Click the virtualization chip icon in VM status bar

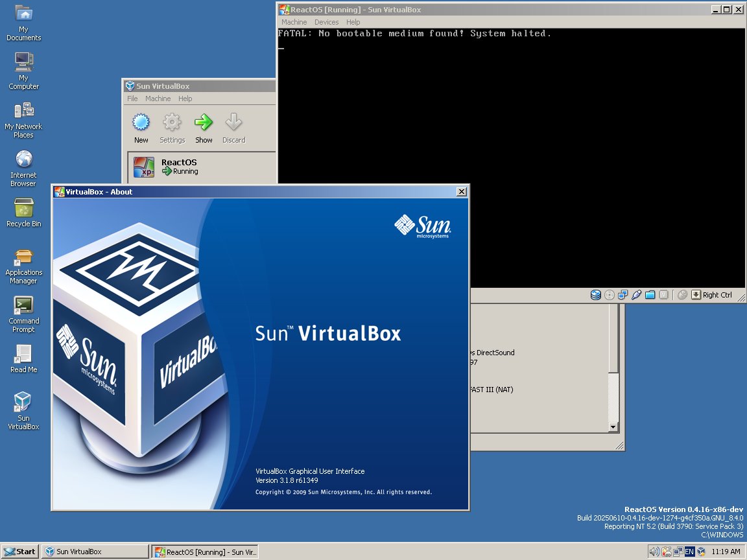click(x=663, y=295)
